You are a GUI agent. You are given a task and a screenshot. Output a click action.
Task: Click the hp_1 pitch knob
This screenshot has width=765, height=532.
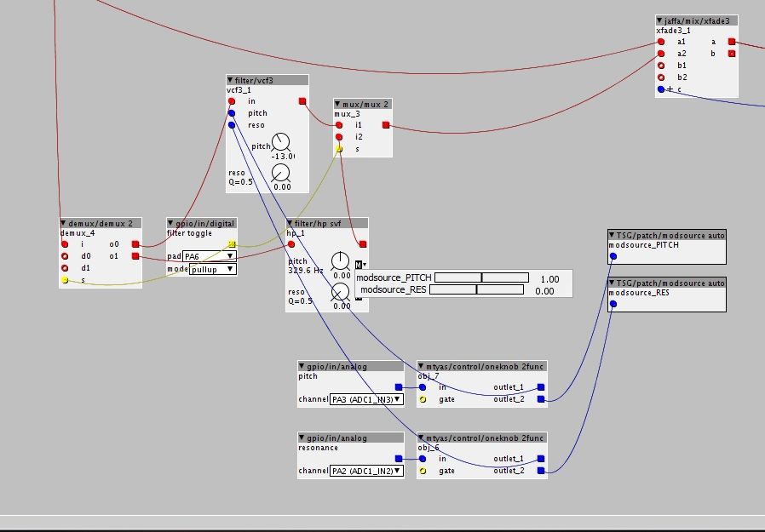[x=340, y=261]
